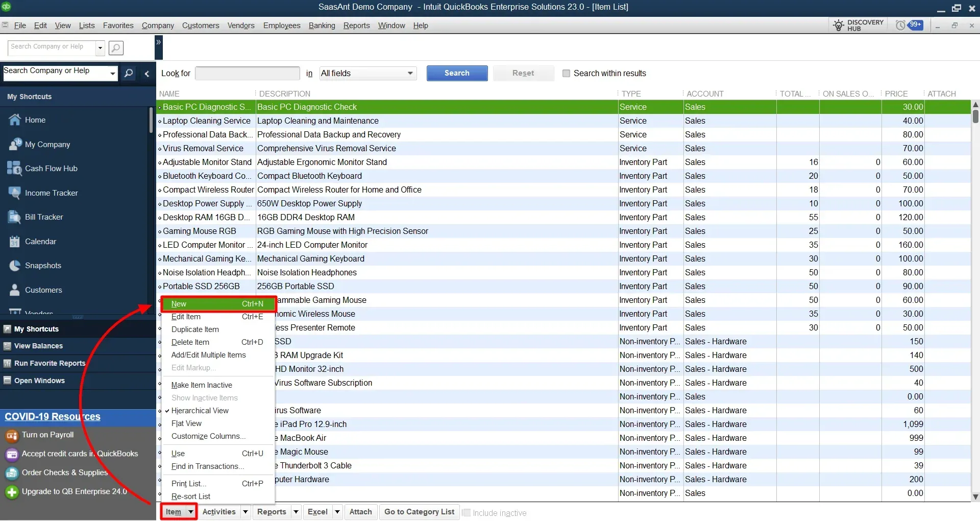Open Item button dropdown arrow
The width and height of the screenshot is (980, 521).
point(190,512)
